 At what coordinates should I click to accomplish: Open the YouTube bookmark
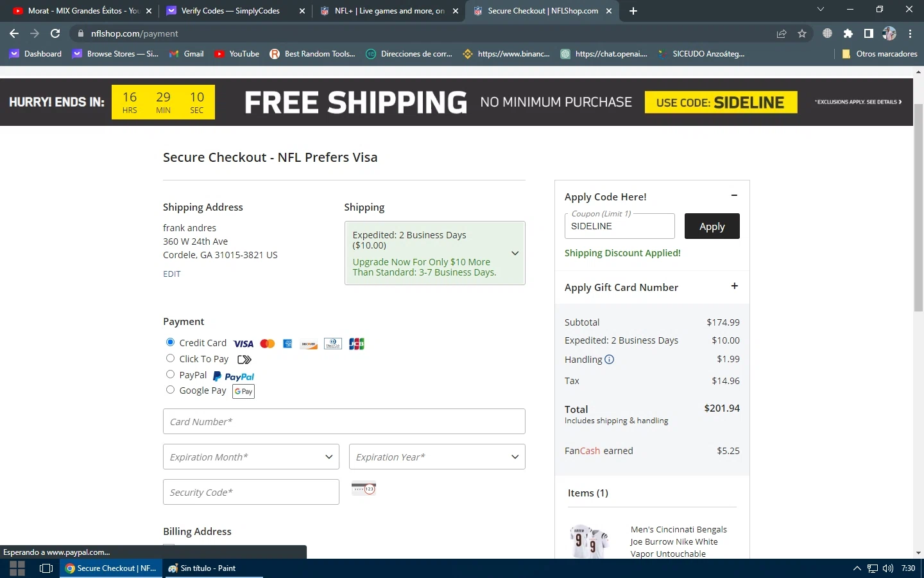pyautogui.click(x=237, y=54)
